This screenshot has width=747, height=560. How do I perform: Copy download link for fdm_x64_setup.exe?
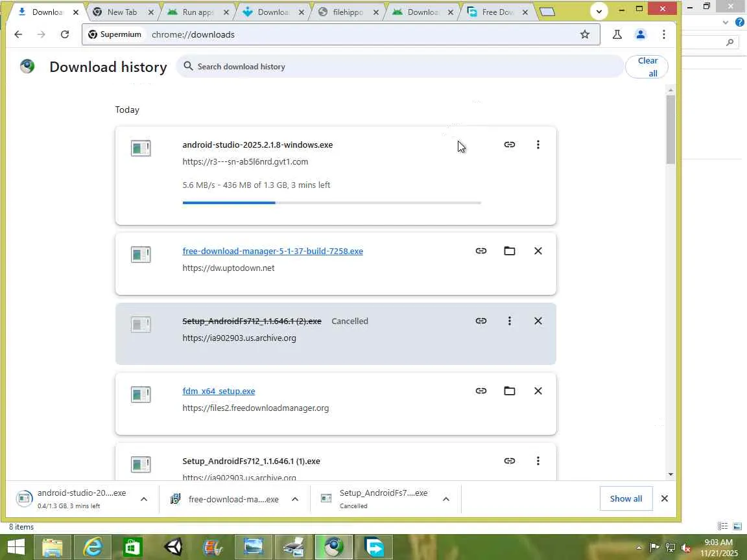[x=480, y=390]
